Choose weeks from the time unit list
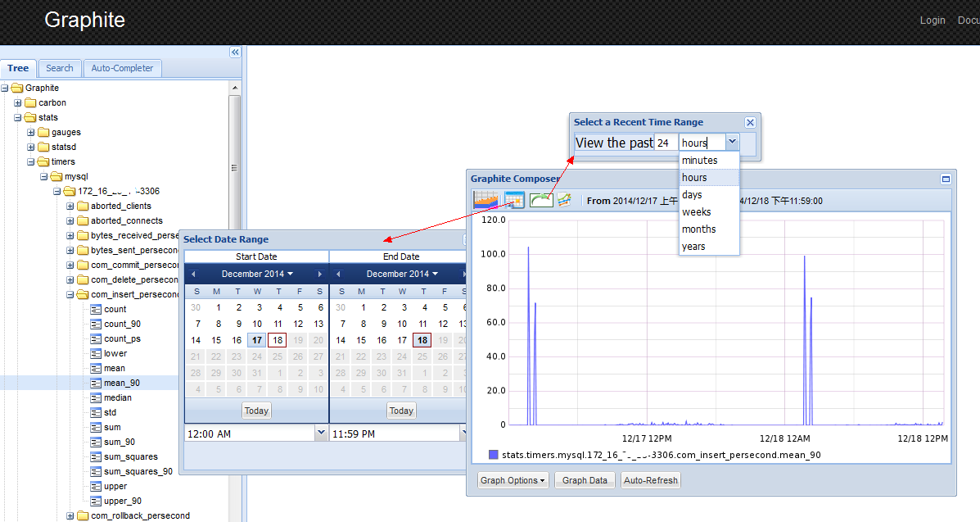 (709, 212)
